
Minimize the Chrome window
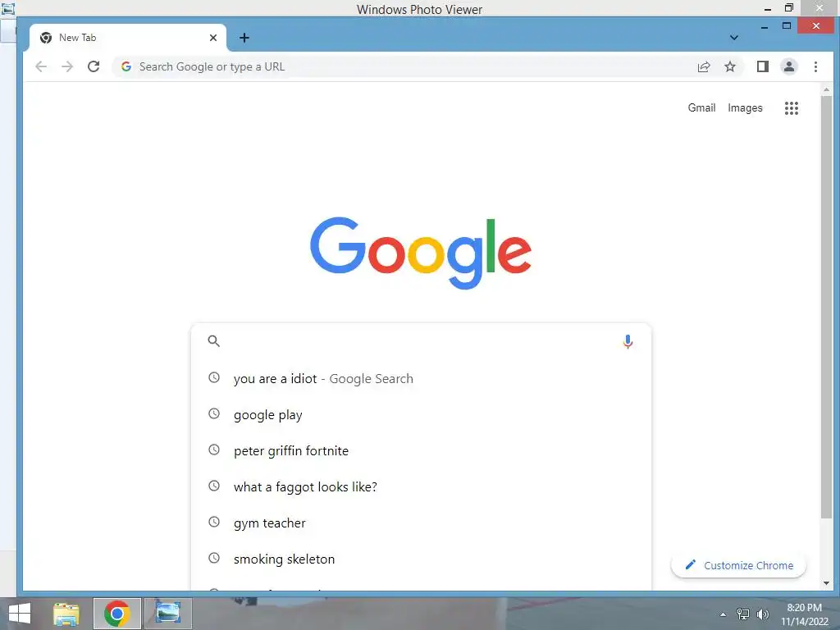[765, 26]
